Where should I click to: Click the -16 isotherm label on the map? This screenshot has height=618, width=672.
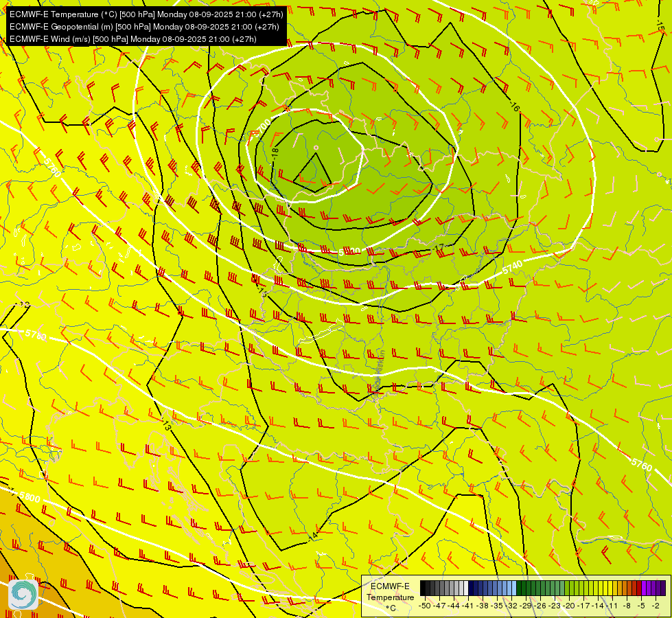coord(515,107)
